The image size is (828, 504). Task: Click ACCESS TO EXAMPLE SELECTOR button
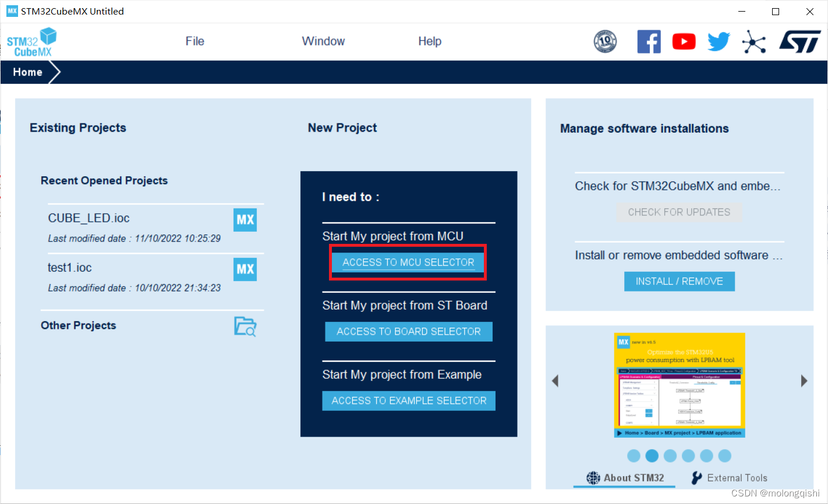click(409, 401)
